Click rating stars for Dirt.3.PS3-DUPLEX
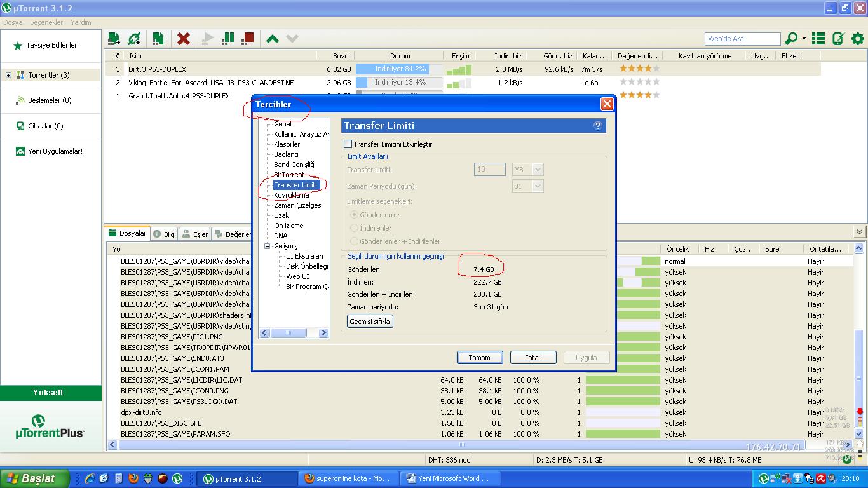The image size is (868, 488). tap(640, 69)
